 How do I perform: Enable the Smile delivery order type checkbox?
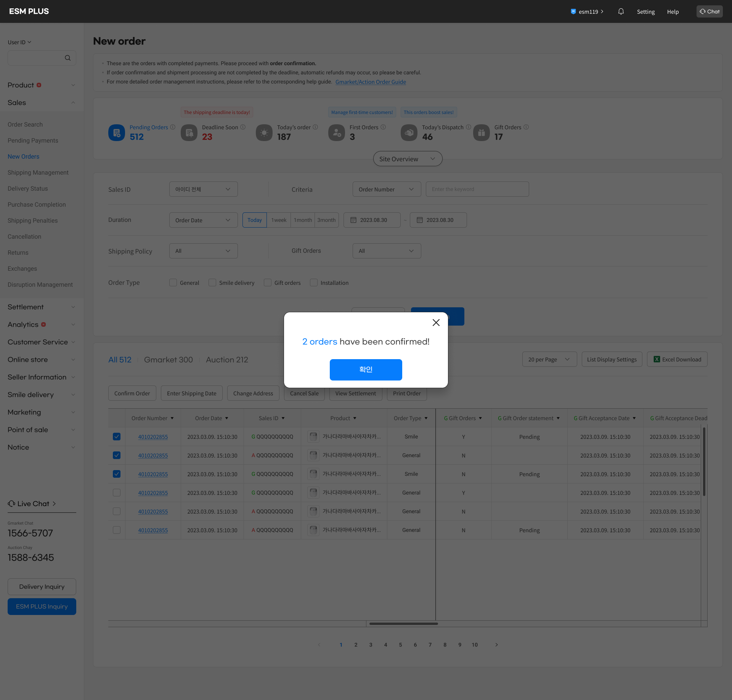pyautogui.click(x=212, y=283)
